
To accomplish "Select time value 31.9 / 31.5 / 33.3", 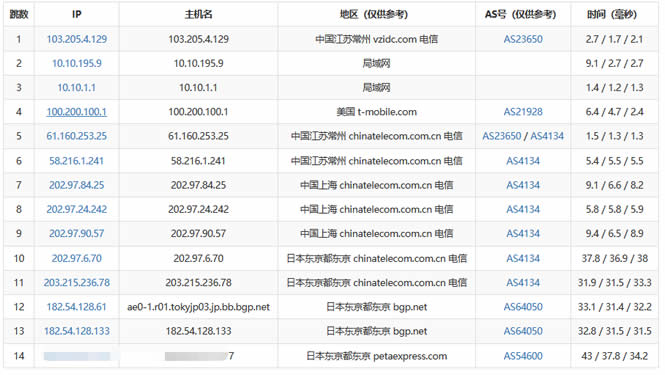I will (x=615, y=283).
